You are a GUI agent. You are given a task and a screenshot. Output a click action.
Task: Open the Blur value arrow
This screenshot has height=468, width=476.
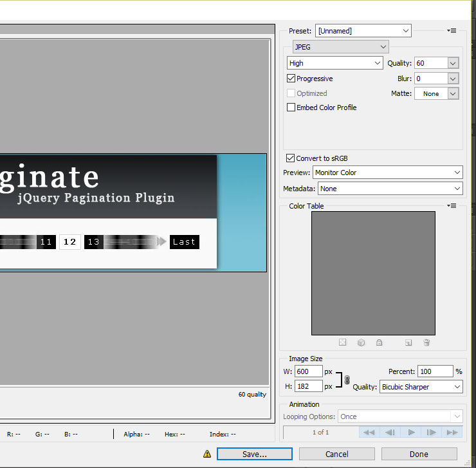(453, 79)
